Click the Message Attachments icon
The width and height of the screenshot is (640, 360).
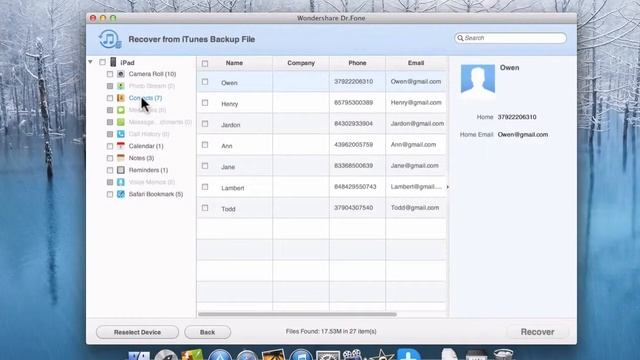click(x=121, y=122)
